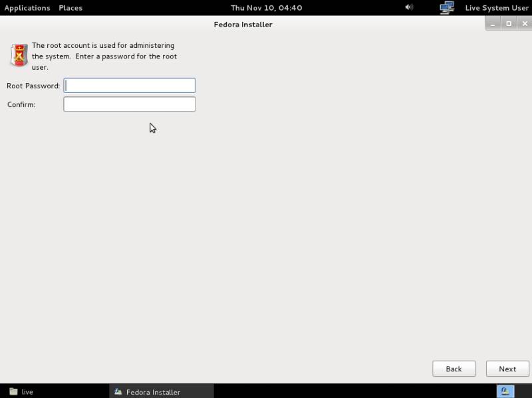The height and width of the screenshot is (398, 532).
Task: Click the root account description text
Action: (x=104, y=56)
